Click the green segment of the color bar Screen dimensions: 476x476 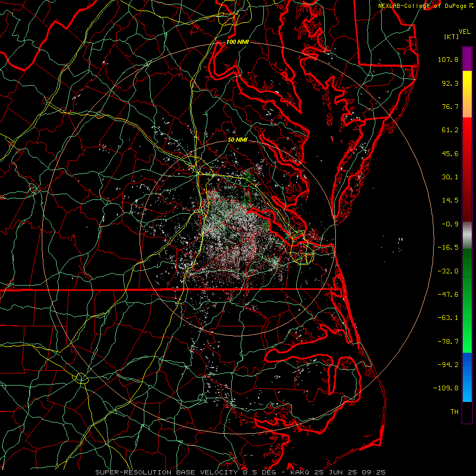pos(467,300)
